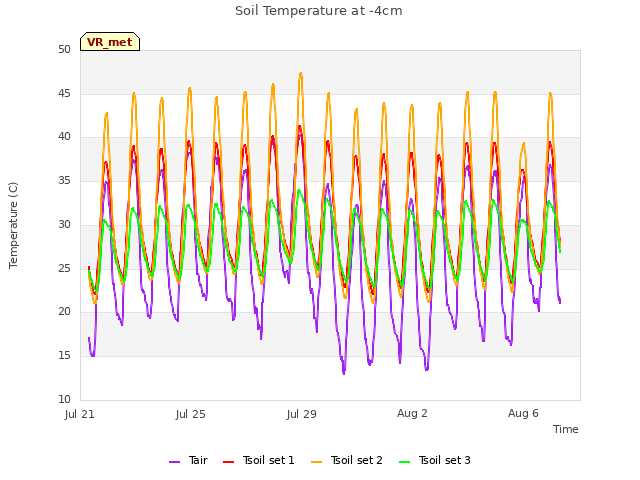Viewport: 640px width, 480px height.
Task: Click the 20 y-axis tick label
Action: click(64, 311)
